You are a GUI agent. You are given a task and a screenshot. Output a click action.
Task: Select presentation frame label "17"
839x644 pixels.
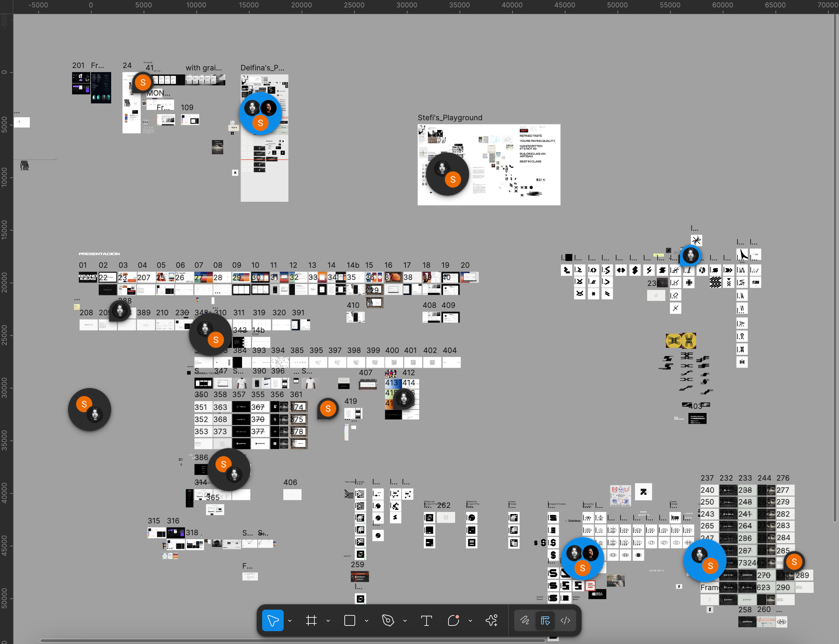click(x=407, y=265)
